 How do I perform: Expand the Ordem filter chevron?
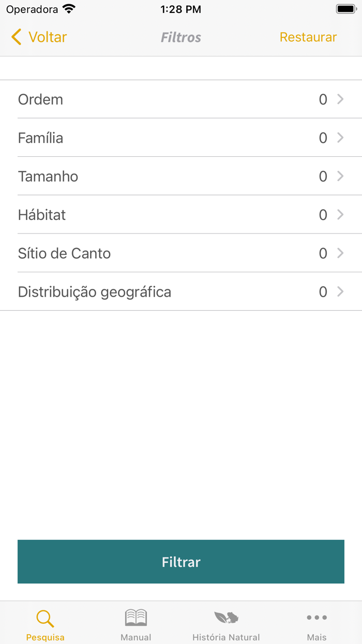pos(339,99)
